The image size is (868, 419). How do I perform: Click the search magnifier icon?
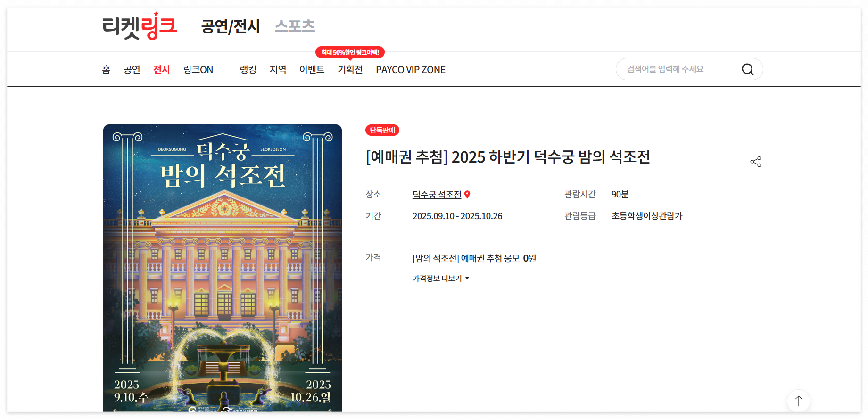point(747,69)
